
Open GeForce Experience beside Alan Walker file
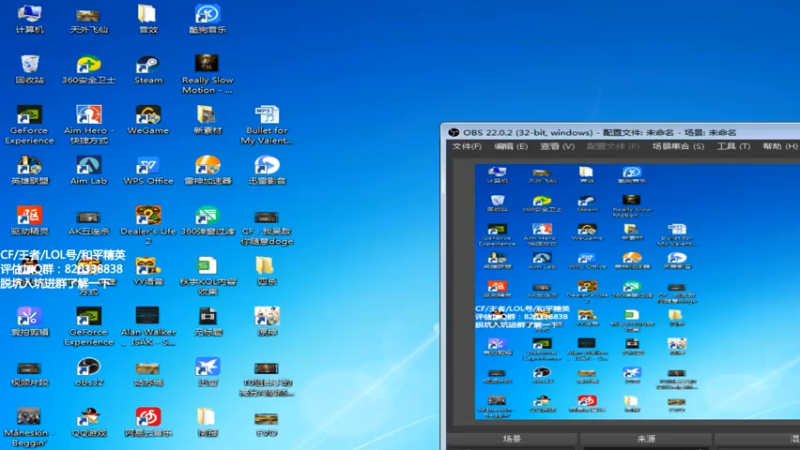click(88, 327)
